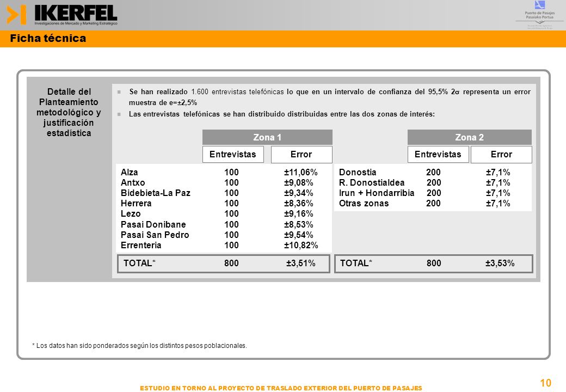566x392 pixels.
Task: Click the ±9,54% error value
Action: [299, 235]
